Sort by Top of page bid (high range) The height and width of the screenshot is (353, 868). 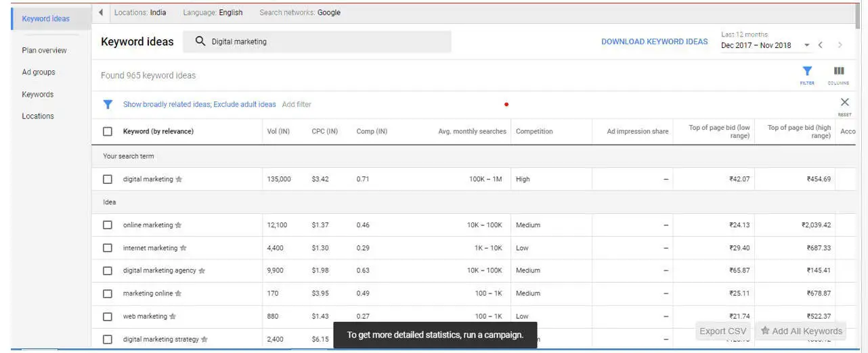point(799,132)
